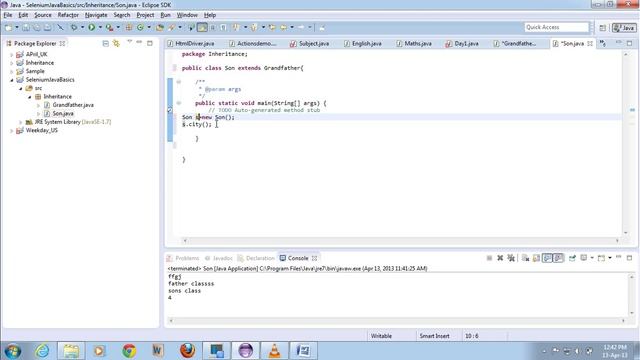640x360 pixels.
Task: Toggle breadcrumb icon left of Mark Occurrences
Action: [x=191, y=27]
